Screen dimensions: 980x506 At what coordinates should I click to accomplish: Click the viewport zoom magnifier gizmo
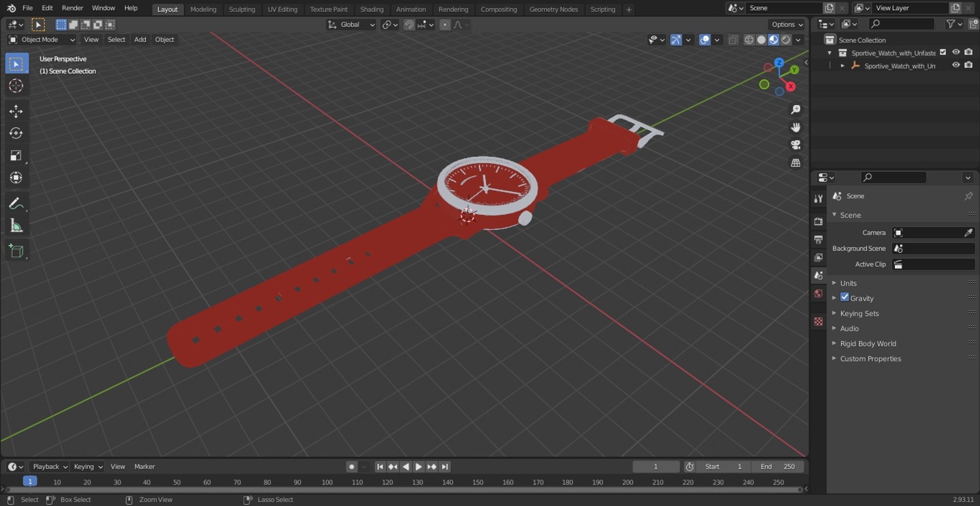point(795,110)
